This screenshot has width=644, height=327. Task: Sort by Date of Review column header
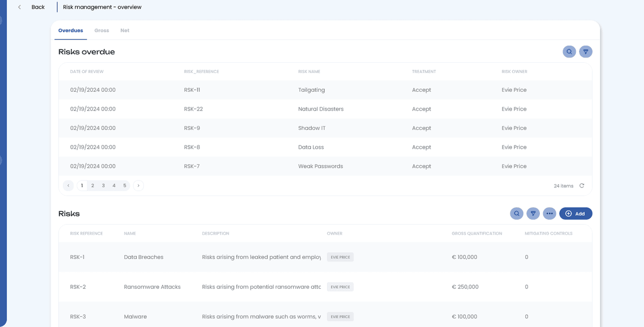click(87, 71)
